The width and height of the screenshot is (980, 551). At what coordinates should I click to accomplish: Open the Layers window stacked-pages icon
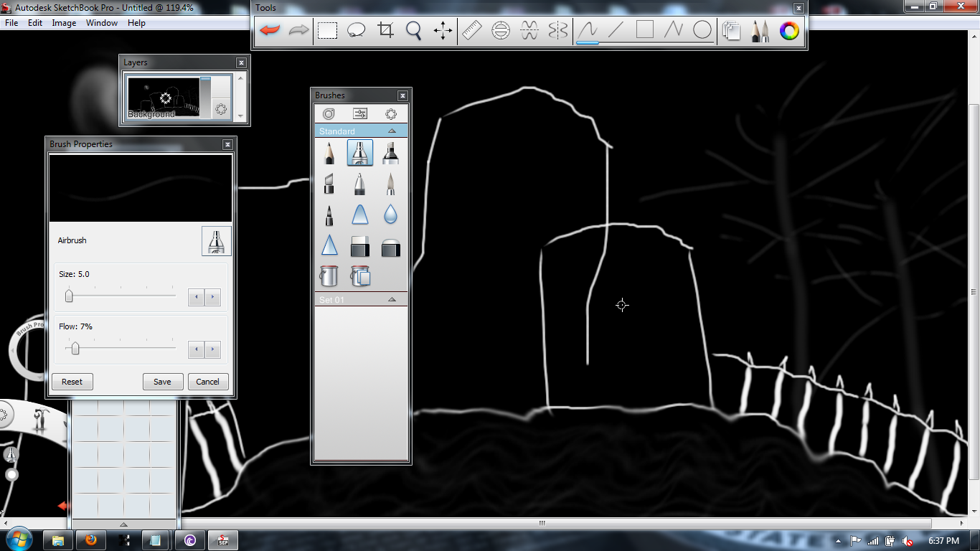[x=732, y=31]
